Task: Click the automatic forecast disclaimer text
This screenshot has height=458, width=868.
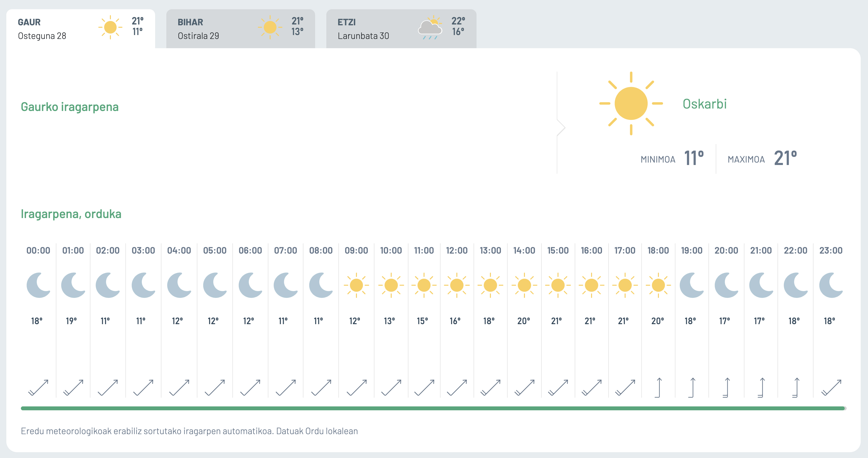Action: pyautogui.click(x=189, y=431)
